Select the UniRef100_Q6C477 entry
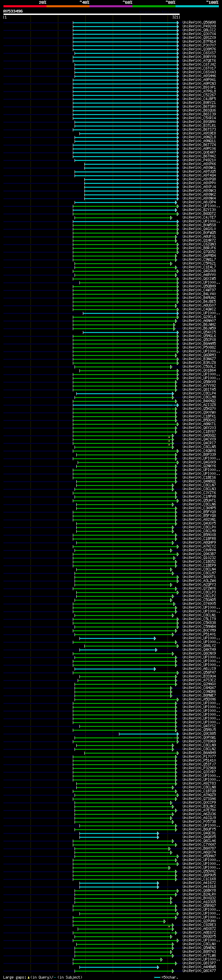Image resolution: width=222 pixels, height=980 pixels. tap(199, 971)
